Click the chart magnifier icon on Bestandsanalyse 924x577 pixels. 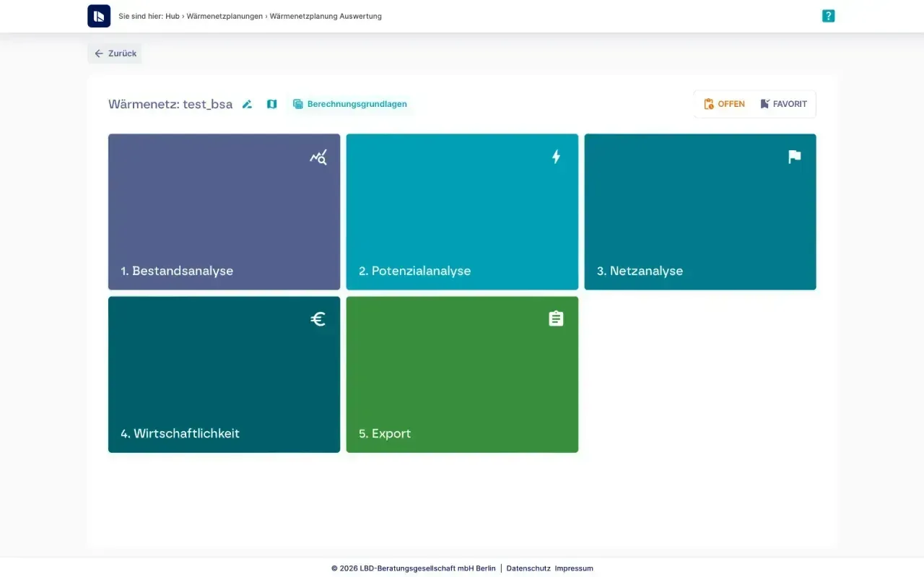pyautogui.click(x=318, y=157)
